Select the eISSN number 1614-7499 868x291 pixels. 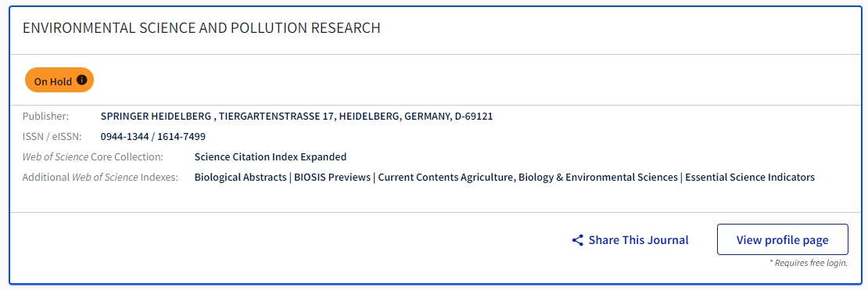(181, 136)
